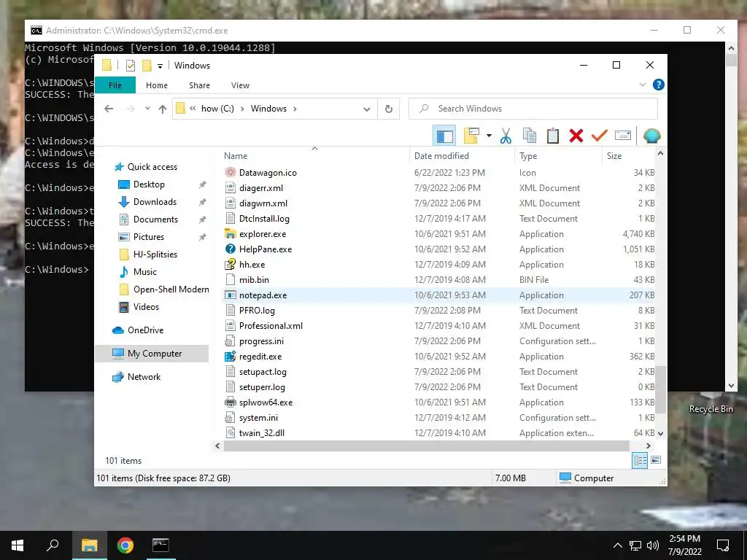Click the red X Delete icon

click(x=576, y=136)
